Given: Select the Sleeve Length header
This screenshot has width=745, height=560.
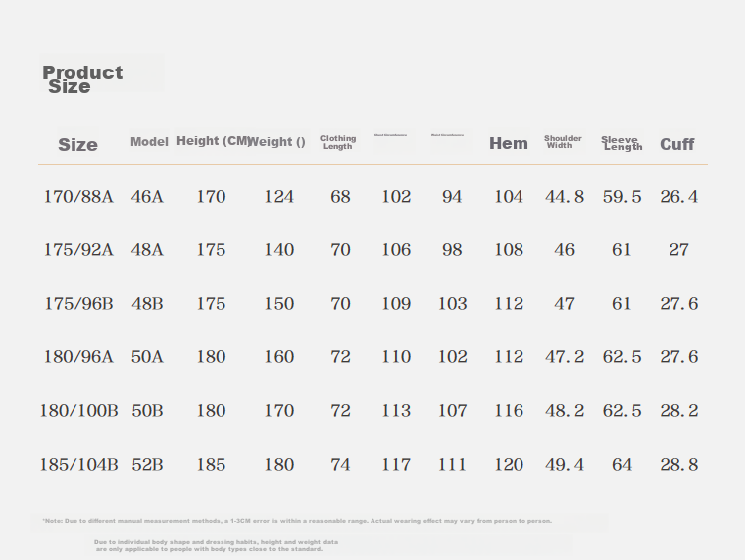Looking at the screenshot, I should [x=622, y=143].
